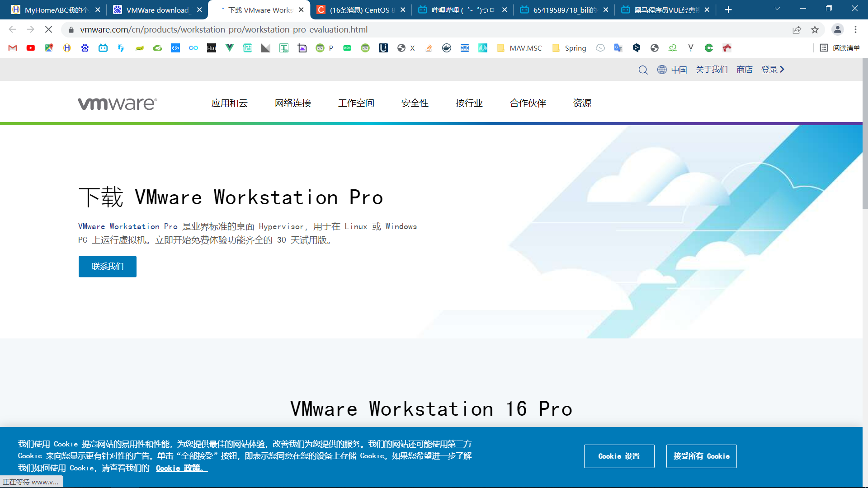Open the Chrome profile avatar icon

[837, 30]
